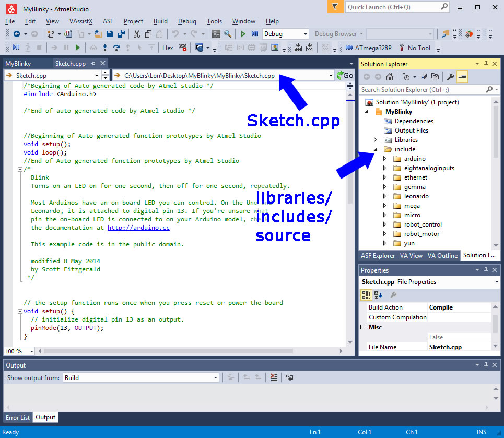Clear All output using the red X icon
The image size is (504, 438).
click(274, 377)
